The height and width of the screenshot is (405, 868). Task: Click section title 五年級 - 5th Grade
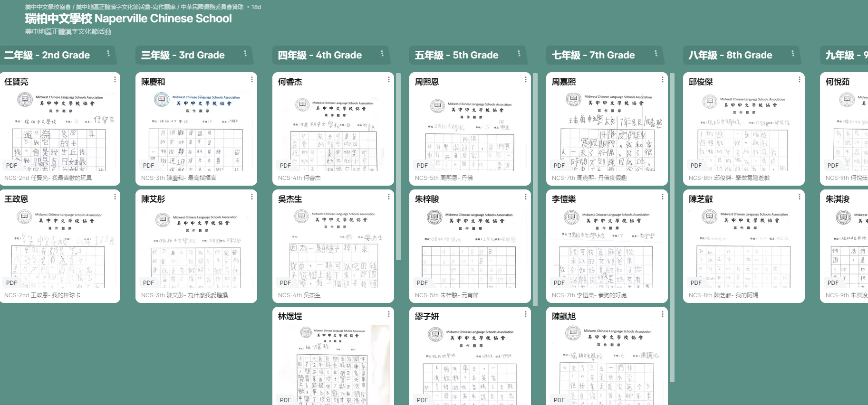(457, 55)
